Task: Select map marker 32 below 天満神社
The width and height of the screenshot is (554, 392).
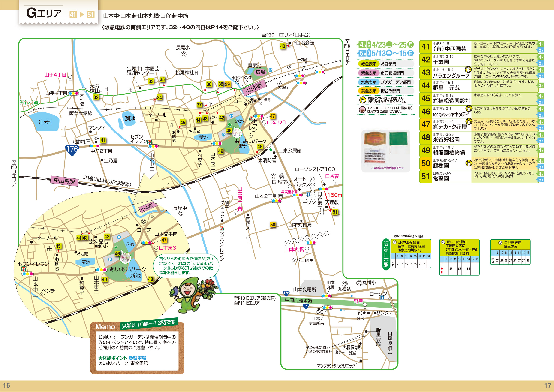Action: pos(96,97)
